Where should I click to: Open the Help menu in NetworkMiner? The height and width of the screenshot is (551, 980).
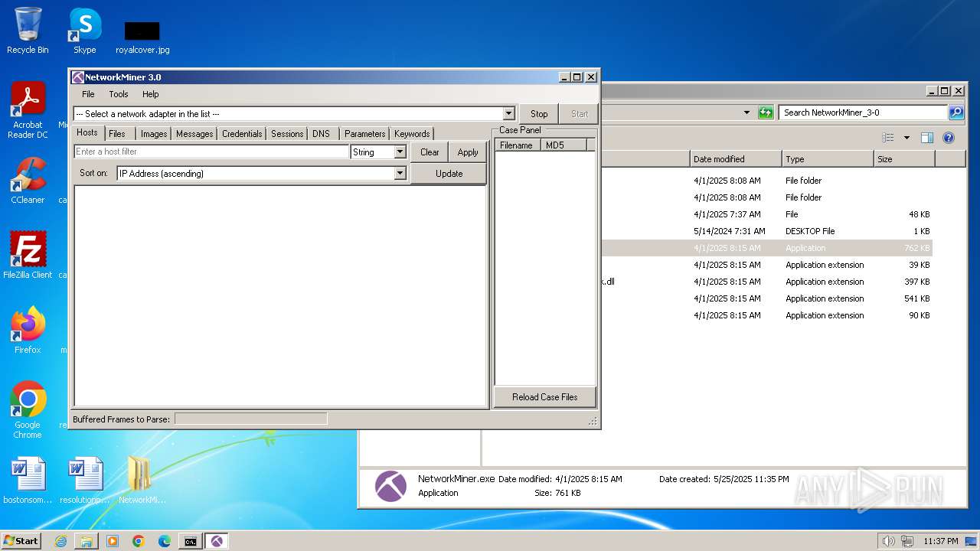click(150, 94)
